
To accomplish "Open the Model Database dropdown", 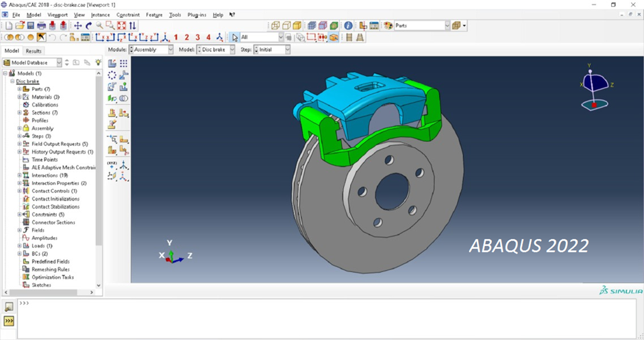I will 32,62.
